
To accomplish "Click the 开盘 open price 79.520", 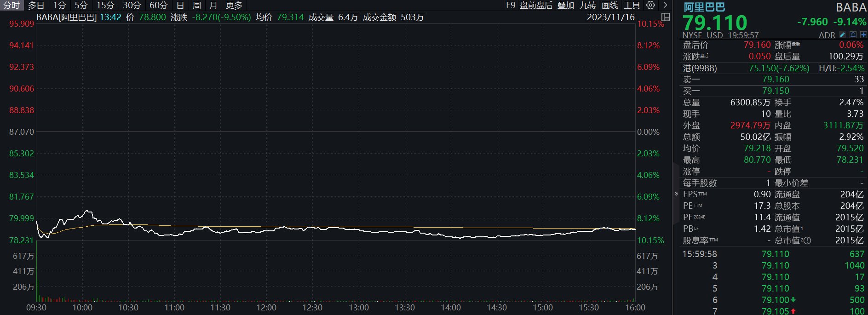I will point(850,149).
